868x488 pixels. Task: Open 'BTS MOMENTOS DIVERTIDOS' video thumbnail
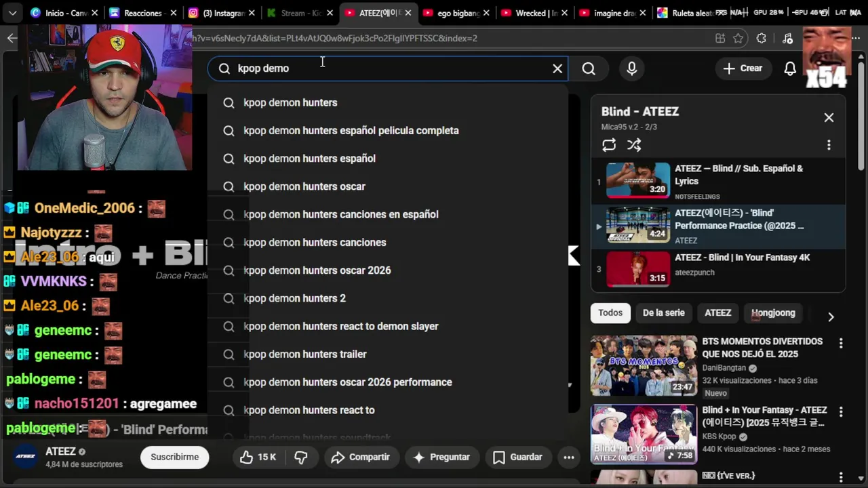pyautogui.click(x=644, y=366)
